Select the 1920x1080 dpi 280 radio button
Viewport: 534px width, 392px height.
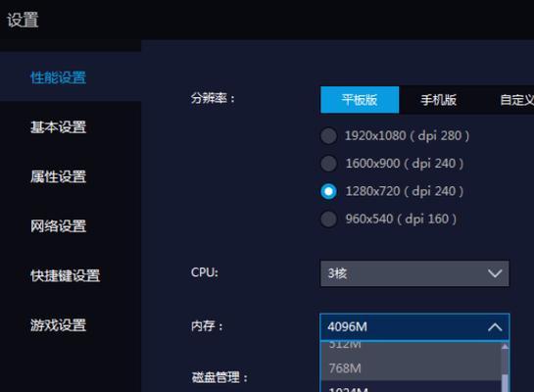coord(328,136)
